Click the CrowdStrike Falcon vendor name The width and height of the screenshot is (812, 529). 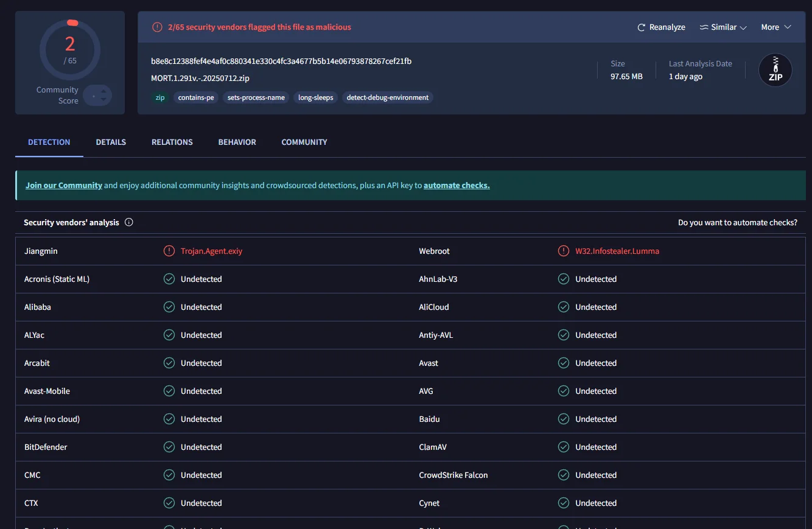pos(453,475)
